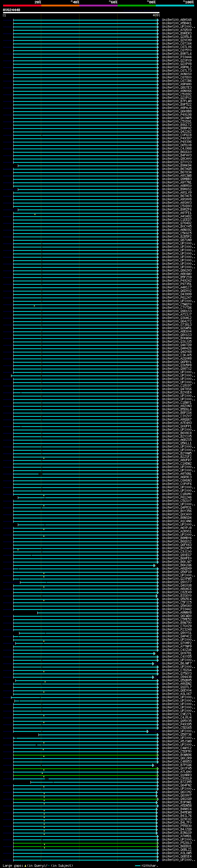This screenshot has height=868, width=197.
Task: Click hit label UniRef100_P49395
Action: click(x=177, y=724)
